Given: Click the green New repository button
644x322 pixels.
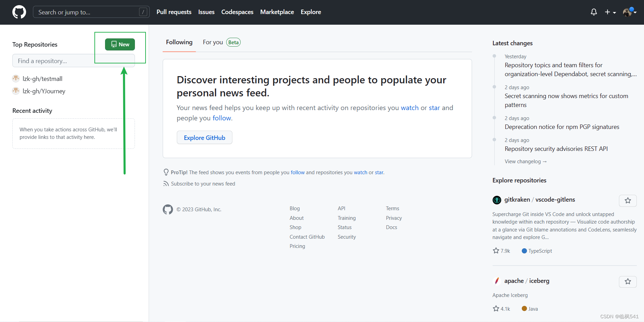Looking at the screenshot, I should (120, 44).
